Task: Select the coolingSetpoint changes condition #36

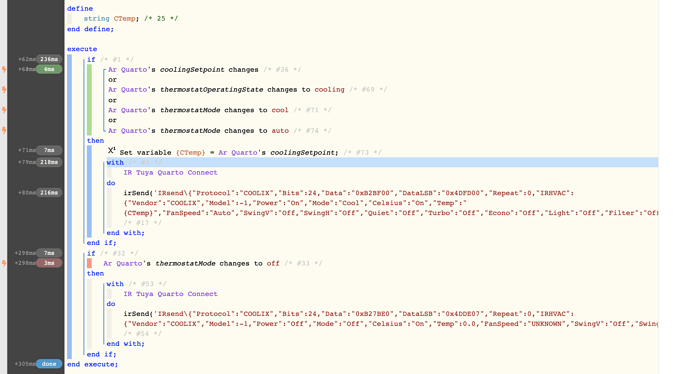Action: (x=205, y=70)
